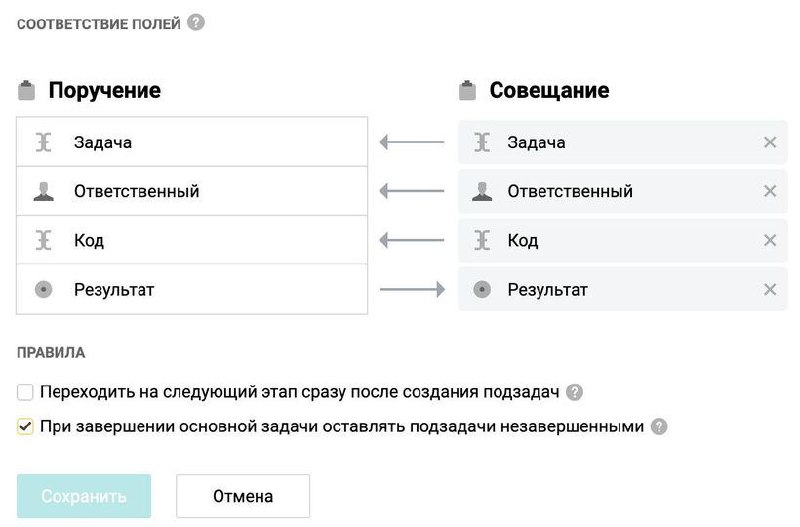The image size is (800, 527).
Task: Click the arrow between the Задача fields
Action: (x=412, y=142)
